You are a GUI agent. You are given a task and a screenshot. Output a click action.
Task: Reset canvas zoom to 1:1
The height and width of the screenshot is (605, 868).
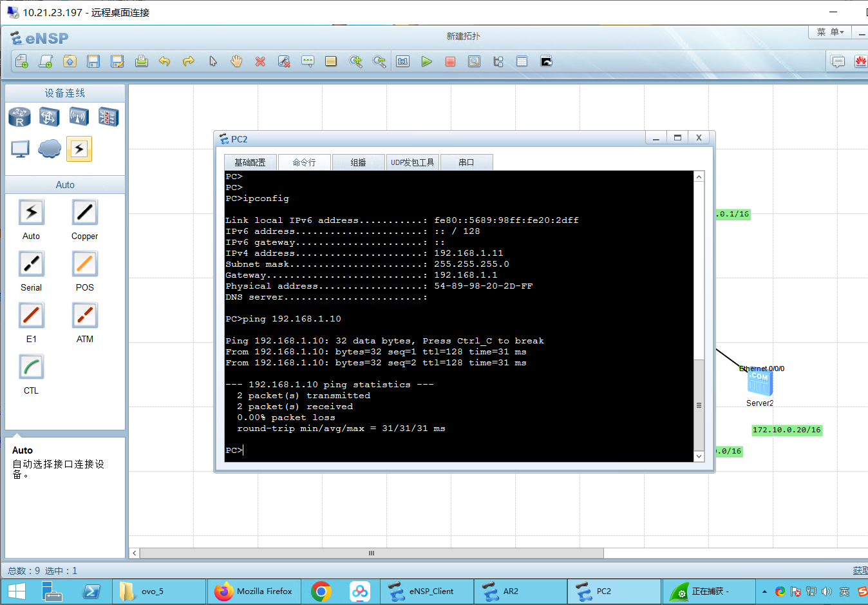(403, 61)
